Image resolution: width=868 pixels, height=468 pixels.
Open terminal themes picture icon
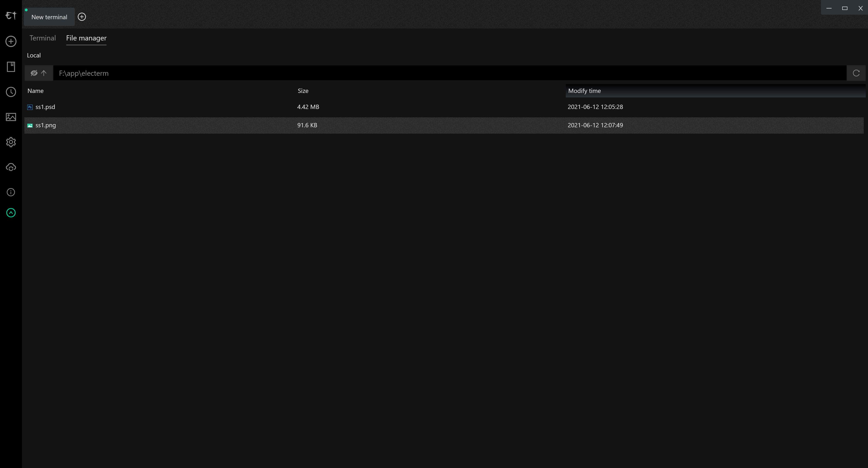(x=11, y=117)
